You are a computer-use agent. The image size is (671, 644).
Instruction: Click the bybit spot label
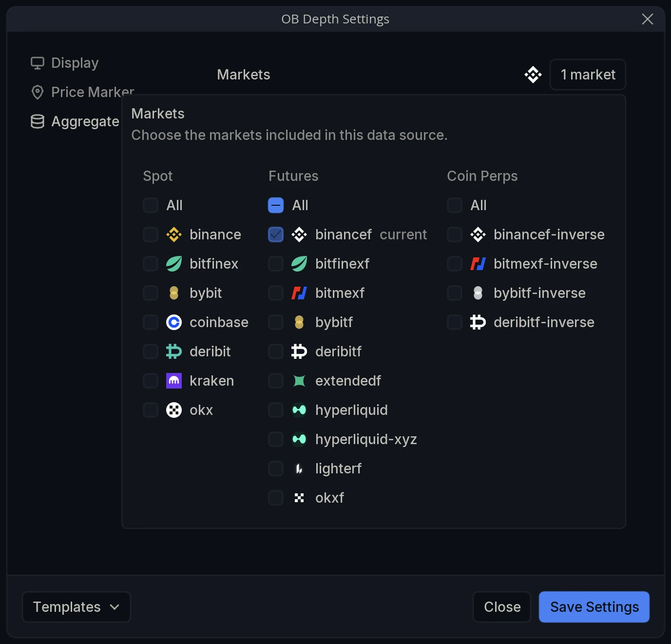(206, 293)
